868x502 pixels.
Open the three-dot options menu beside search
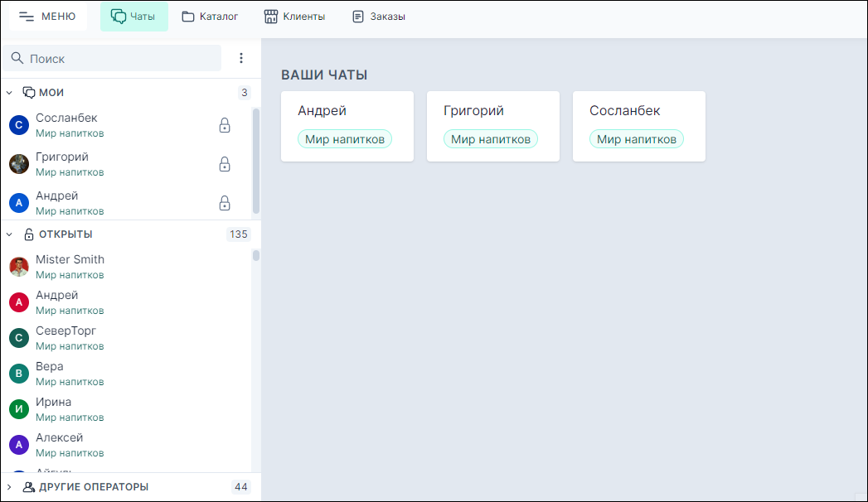coord(241,58)
